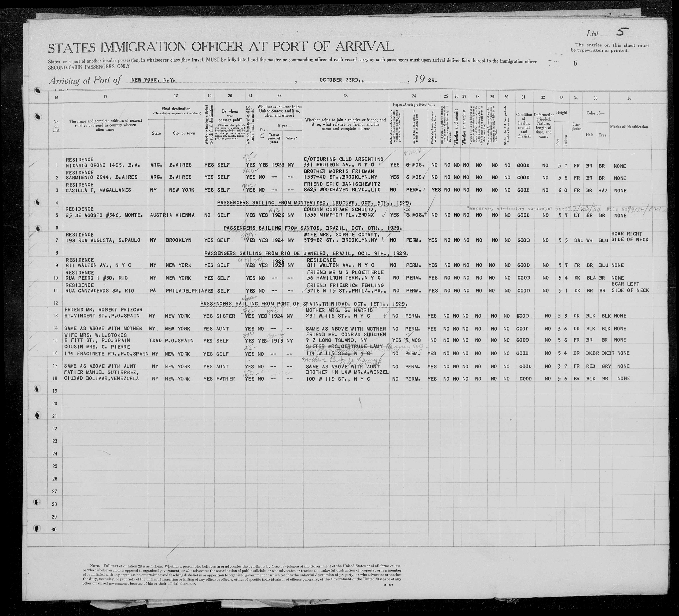Click destination 'AUSTRIA VIENNA' in row 5
Image resolution: width=679 pixels, height=616 pixels.
[172, 215]
